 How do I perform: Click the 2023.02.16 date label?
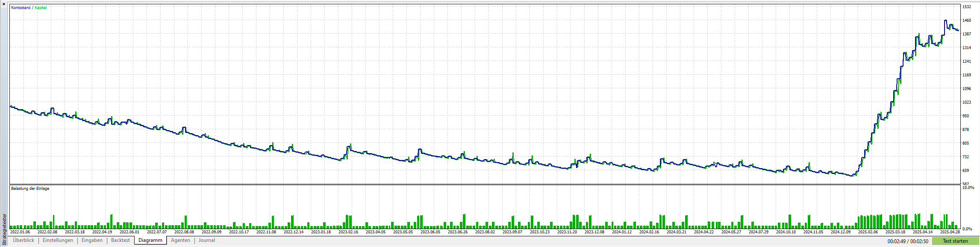[x=348, y=232]
